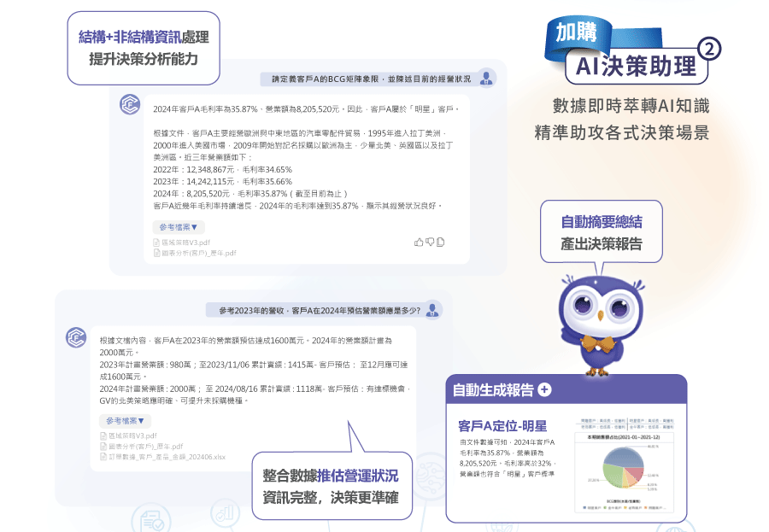Image resolution: width=769 pixels, height=532 pixels.
Task: Click the line 2024年：8,205,520元 毛利率35.87%
Action: [x=250, y=194]
